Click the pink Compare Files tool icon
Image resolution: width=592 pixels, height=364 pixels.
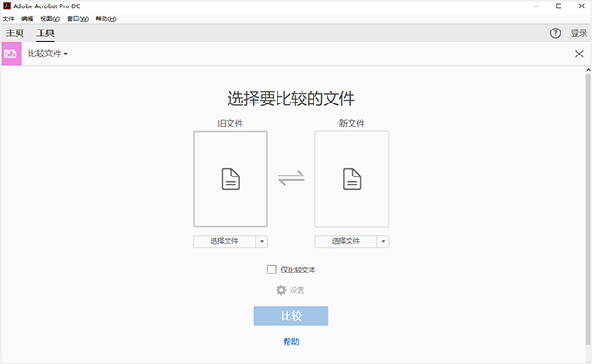(11, 54)
